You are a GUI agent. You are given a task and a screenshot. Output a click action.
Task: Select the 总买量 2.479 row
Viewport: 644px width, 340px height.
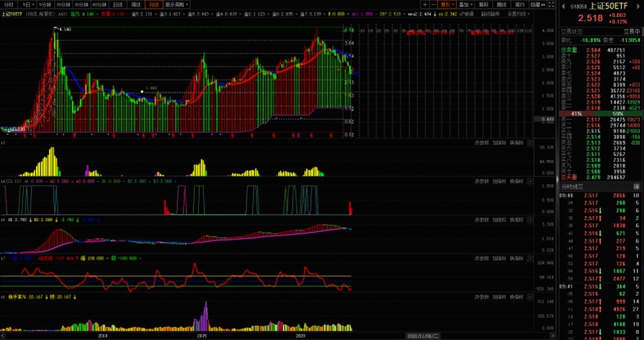point(601,177)
